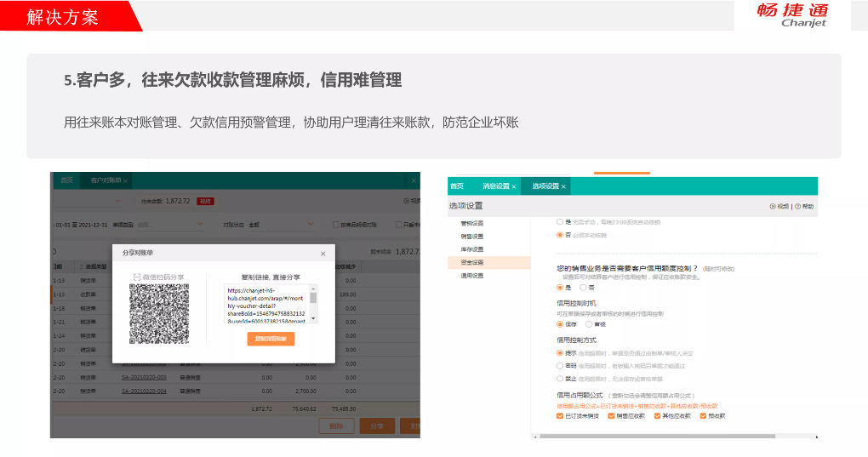Select radio 是 automatic write-off at 23:00
Screen dimensions: 868x457
pyautogui.click(x=560, y=222)
